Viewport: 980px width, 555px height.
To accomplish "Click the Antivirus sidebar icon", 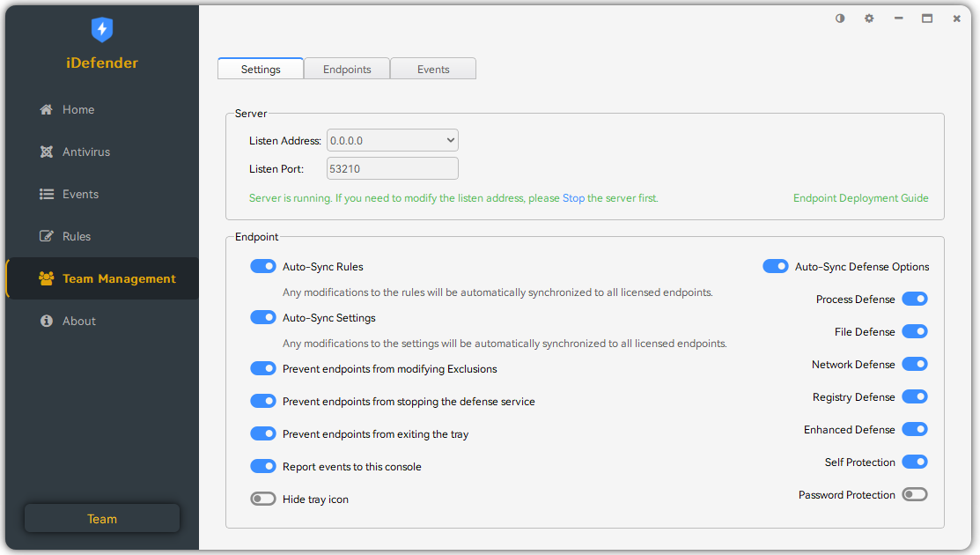I will point(47,152).
